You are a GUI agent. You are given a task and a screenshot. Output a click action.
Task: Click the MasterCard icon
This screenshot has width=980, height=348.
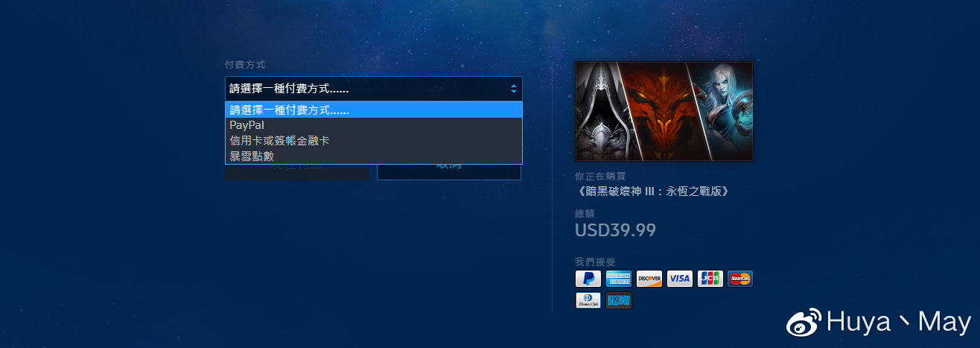[x=740, y=279]
